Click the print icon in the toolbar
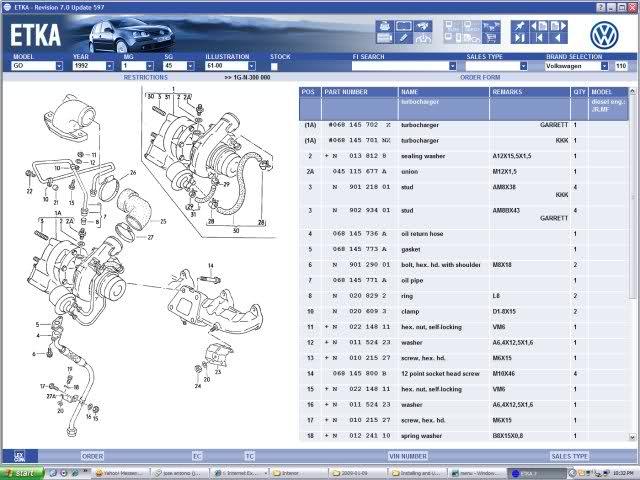Image resolution: width=640 pixels, height=480 pixels. pos(384,27)
